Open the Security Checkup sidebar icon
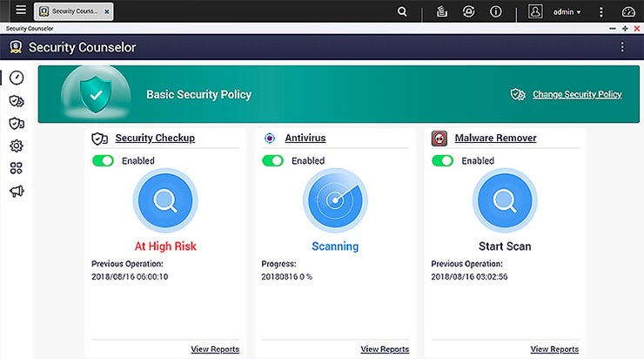Screen dimensions: 644x359 pyautogui.click(x=16, y=124)
